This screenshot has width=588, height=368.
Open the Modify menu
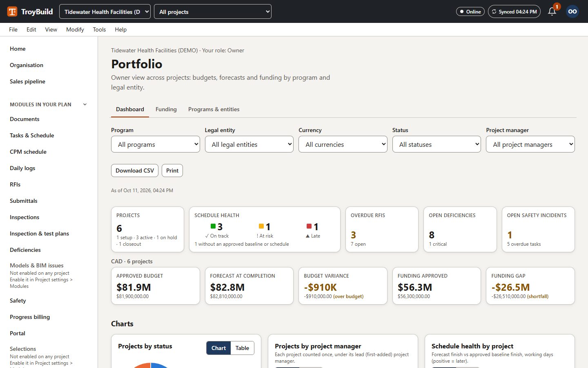coord(75,29)
